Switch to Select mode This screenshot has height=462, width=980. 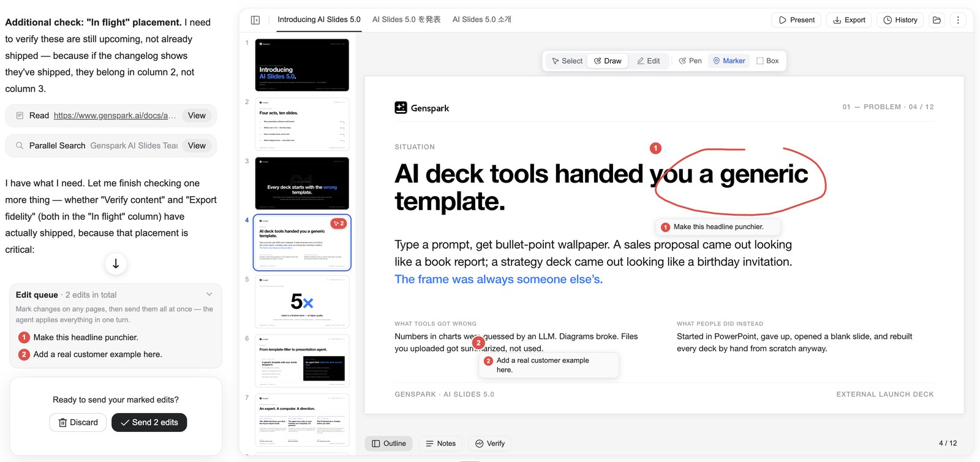(x=567, y=61)
